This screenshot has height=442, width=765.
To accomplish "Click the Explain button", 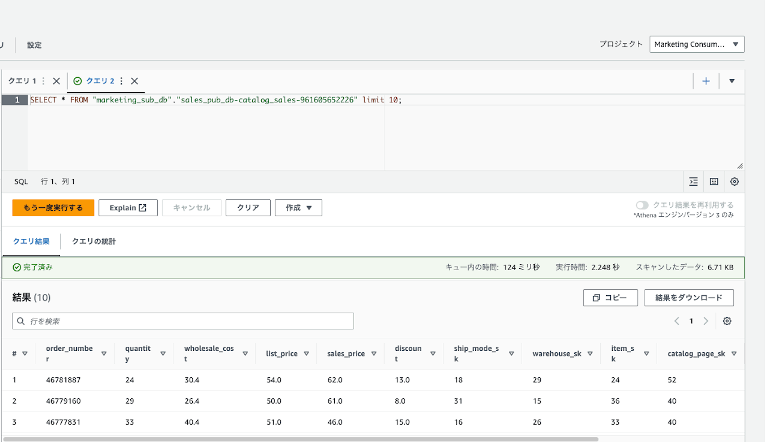I will [x=128, y=207].
